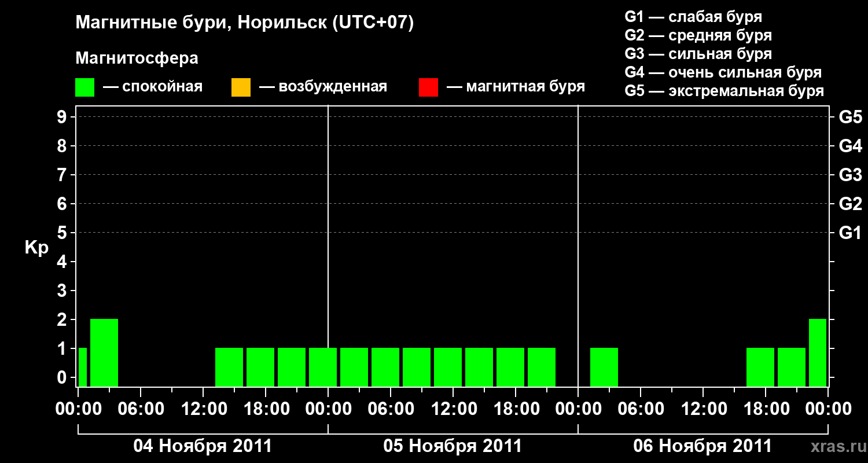Click the '— спокойная' legend label
Image resolution: width=868 pixels, height=463 pixels.
(153, 87)
